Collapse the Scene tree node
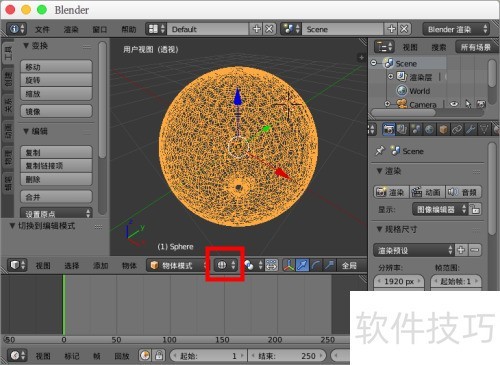Screen dimensions: 500x365 click(374, 63)
